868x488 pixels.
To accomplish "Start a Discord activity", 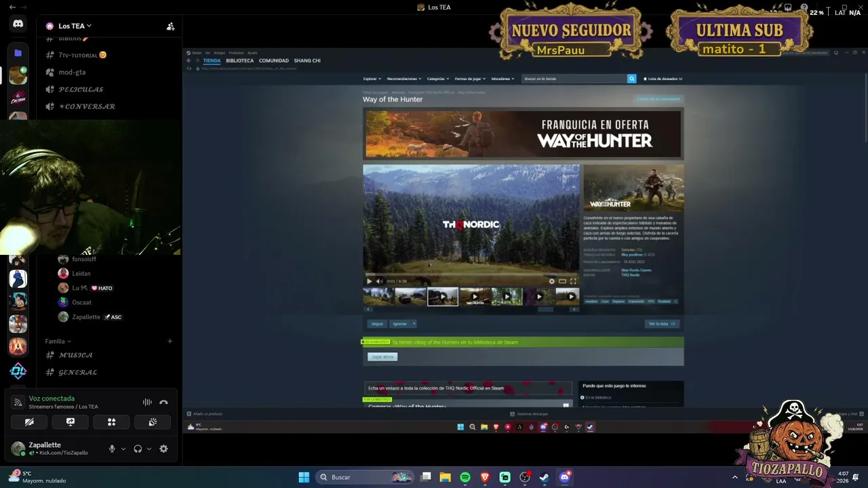I will pyautogui.click(x=112, y=422).
